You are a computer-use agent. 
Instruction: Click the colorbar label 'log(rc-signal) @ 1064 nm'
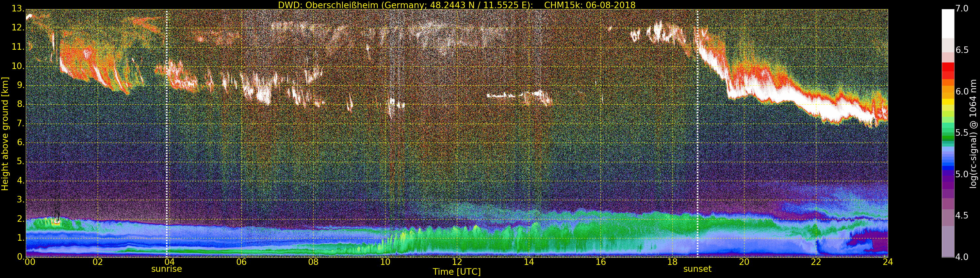pyautogui.click(x=973, y=134)
